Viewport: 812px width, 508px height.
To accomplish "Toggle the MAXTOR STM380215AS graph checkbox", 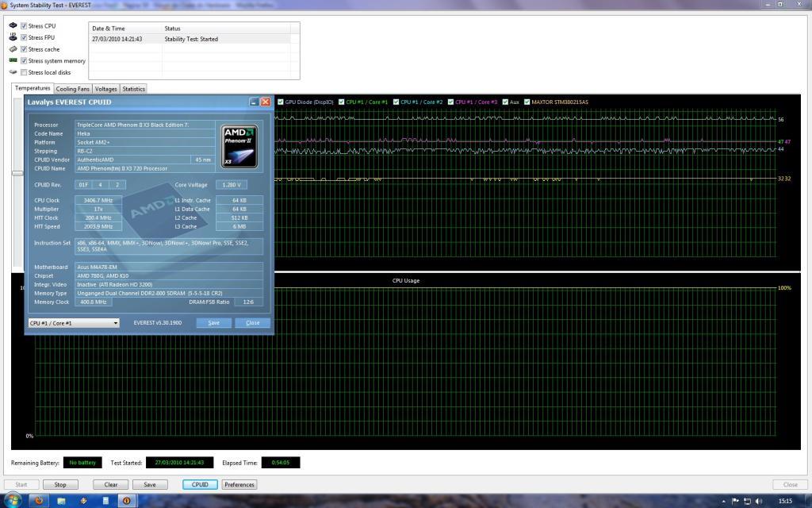I will (x=527, y=102).
